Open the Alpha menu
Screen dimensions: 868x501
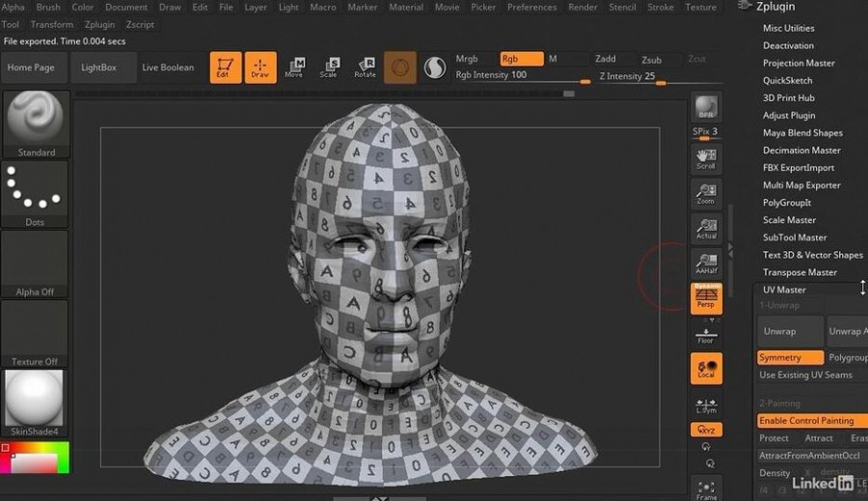(14, 7)
